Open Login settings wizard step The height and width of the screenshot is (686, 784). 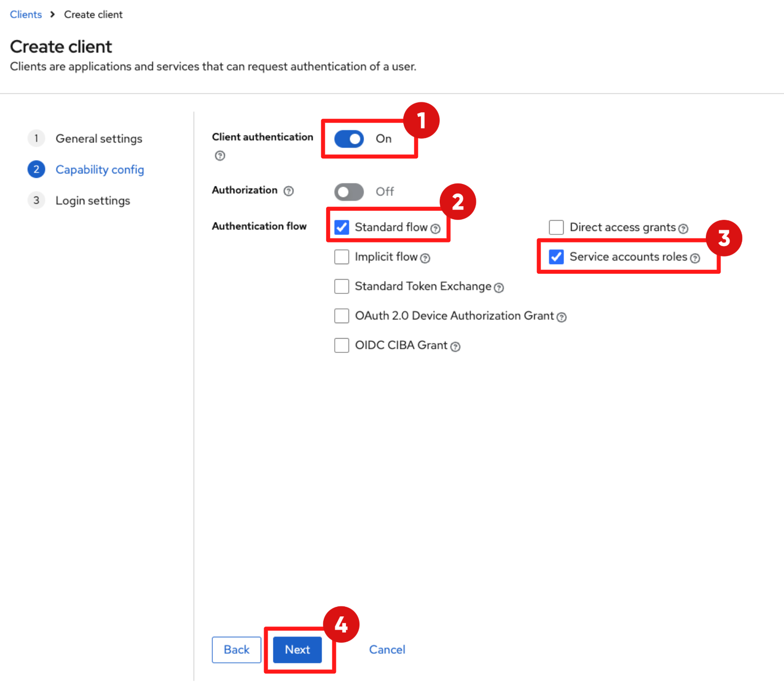93,201
